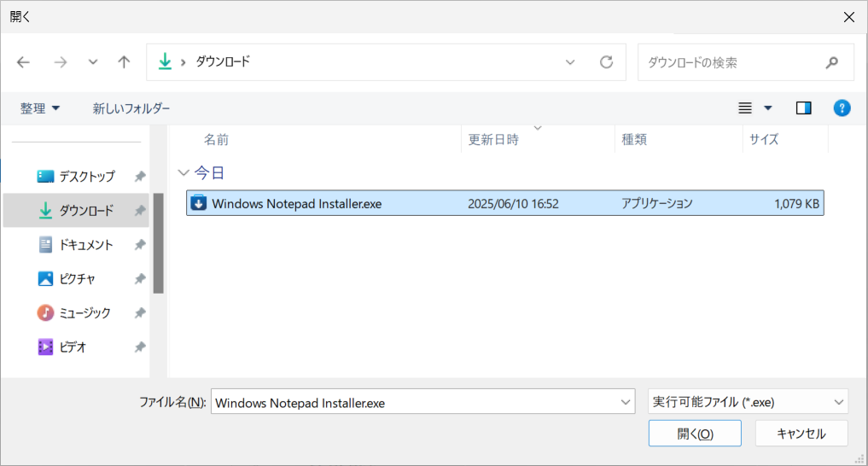Viewport: 868px width, 466px height.
Task: Select ダウンロード in the address bar path
Action: tap(223, 61)
